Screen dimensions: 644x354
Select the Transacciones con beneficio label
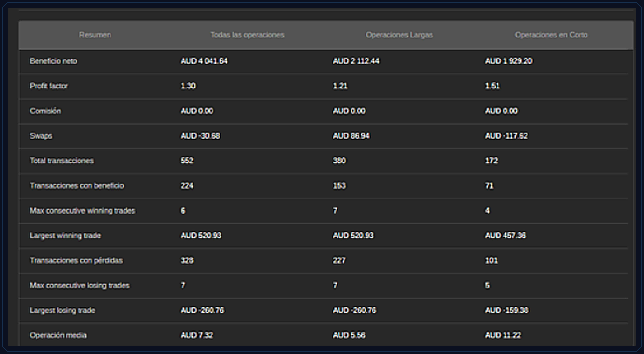(77, 186)
